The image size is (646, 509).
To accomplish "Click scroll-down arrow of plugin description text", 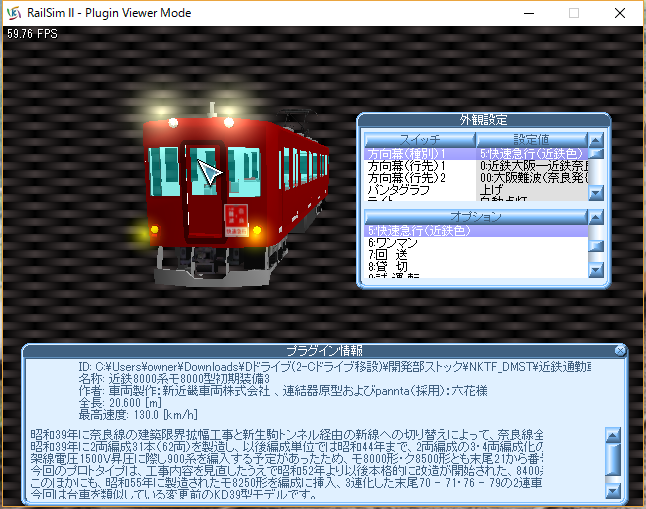I will coord(613,491).
